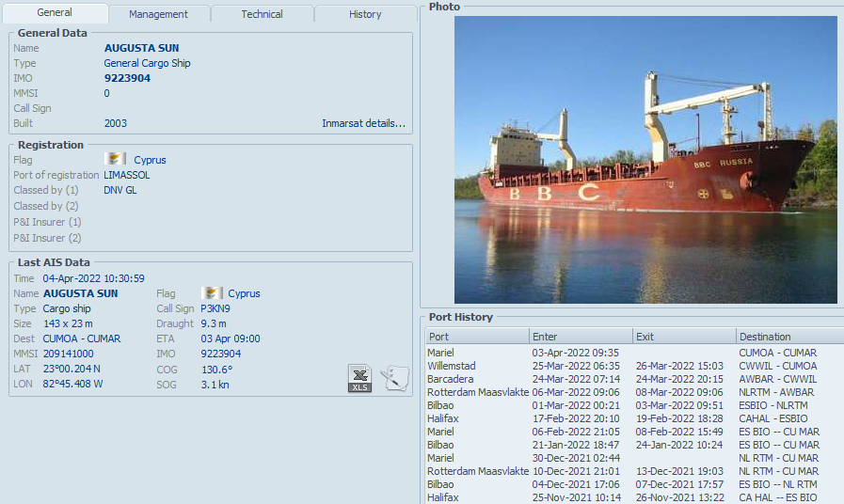The width and height of the screenshot is (844, 504).
Task: Click the Cyprus flag link under Registration
Action: (150, 160)
